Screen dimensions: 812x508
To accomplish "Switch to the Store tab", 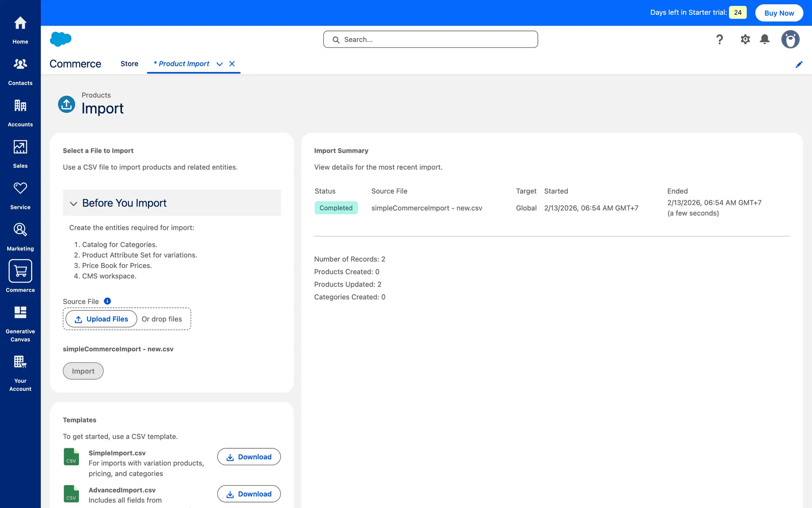I will pyautogui.click(x=129, y=63).
